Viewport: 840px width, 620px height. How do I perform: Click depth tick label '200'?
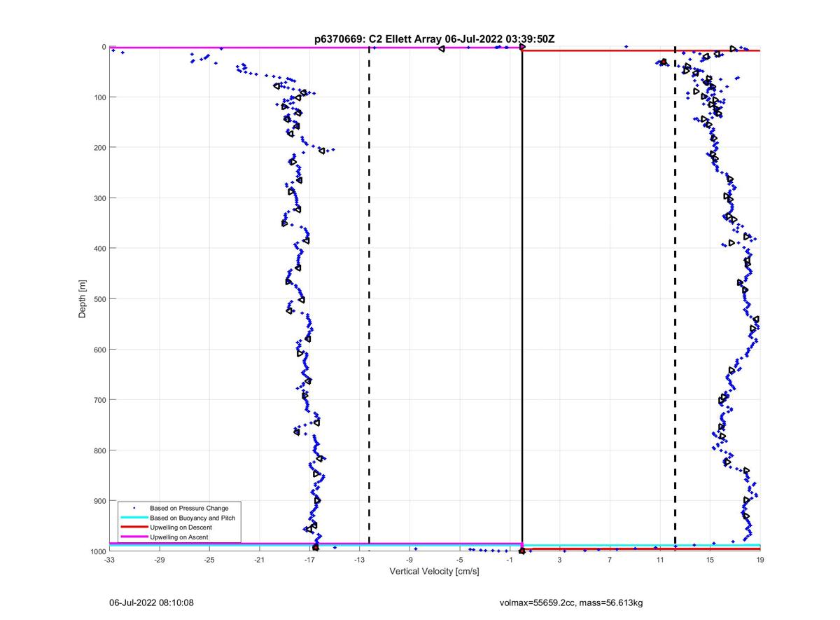point(99,147)
